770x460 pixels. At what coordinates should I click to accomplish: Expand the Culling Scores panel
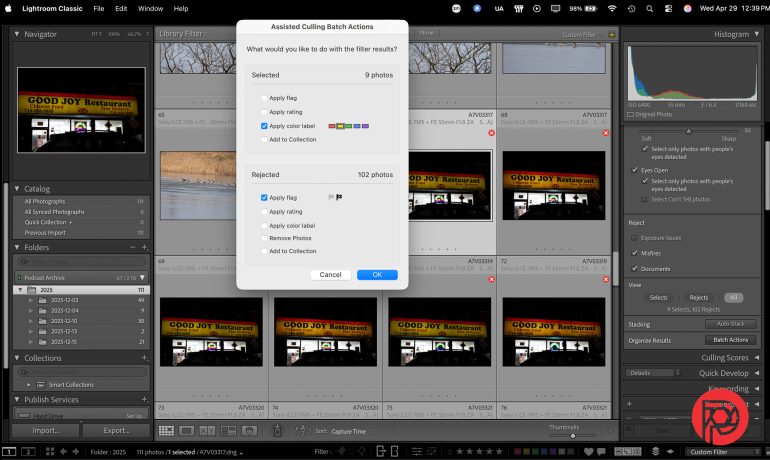(x=757, y=357)
